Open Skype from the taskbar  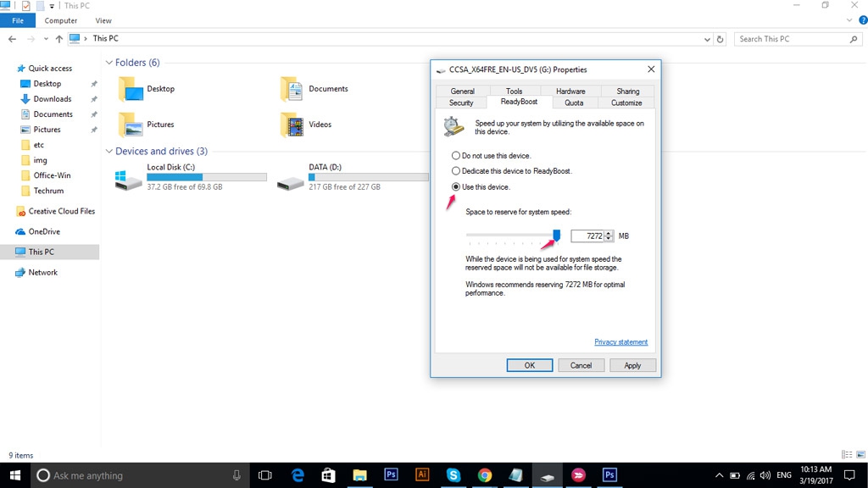(453, 475)
